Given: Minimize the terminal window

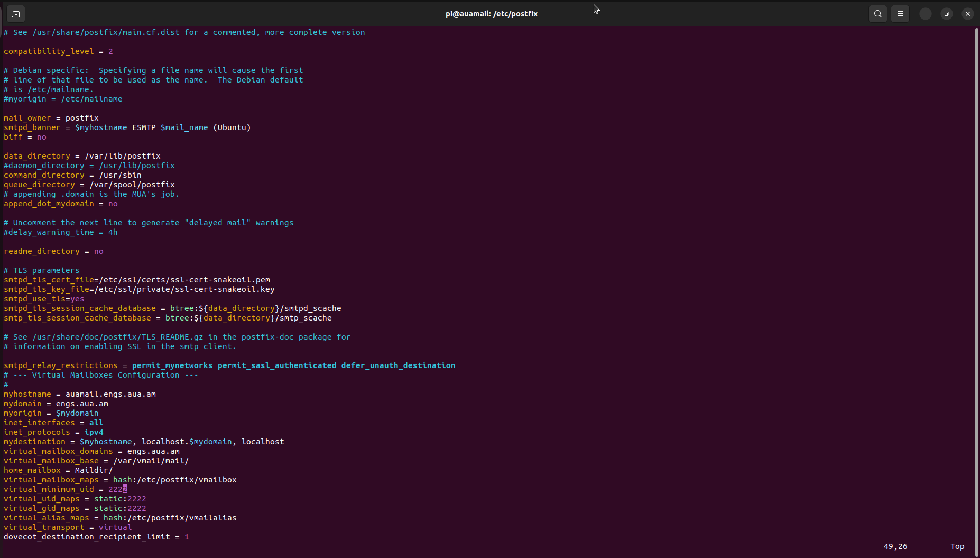Looking at the screenshot, I should 926,14.
